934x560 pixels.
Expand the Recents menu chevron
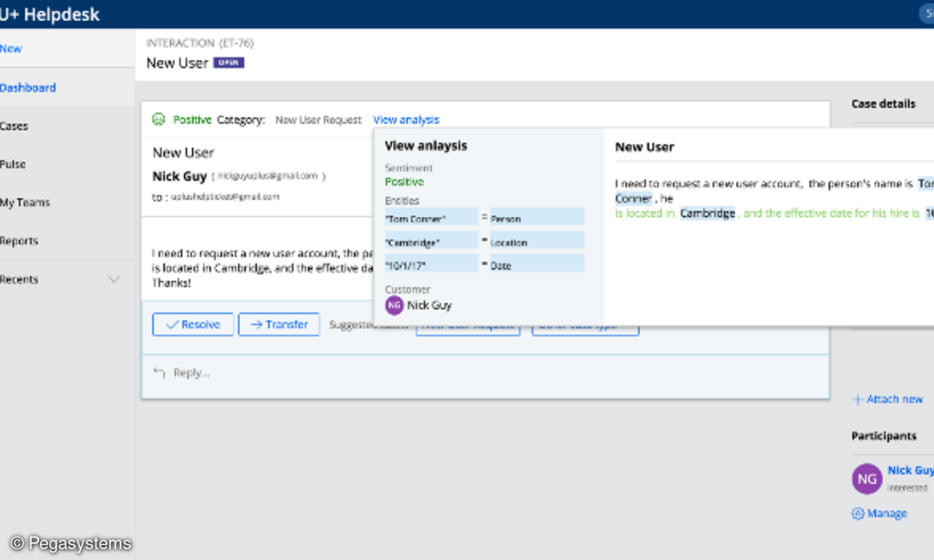(114, 279)
